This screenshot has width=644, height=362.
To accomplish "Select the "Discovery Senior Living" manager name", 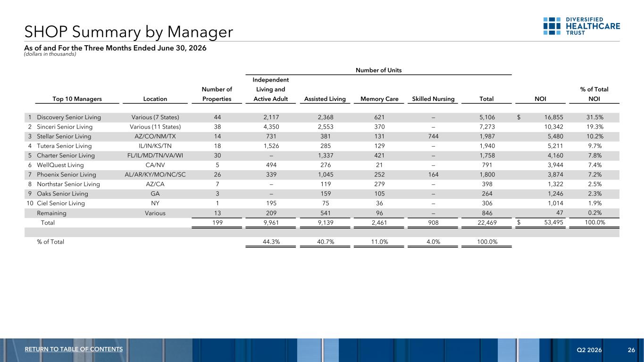I will [x=69, y=118].
